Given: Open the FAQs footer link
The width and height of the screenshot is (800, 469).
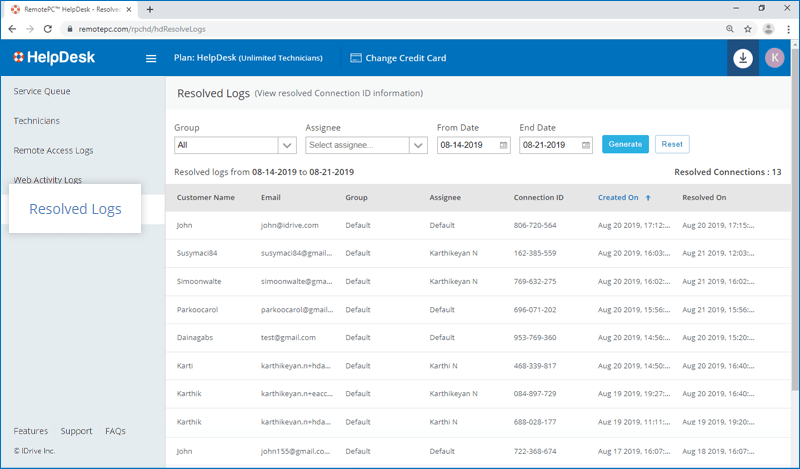Looking at the screenshot, I should (x=115, y=431).
